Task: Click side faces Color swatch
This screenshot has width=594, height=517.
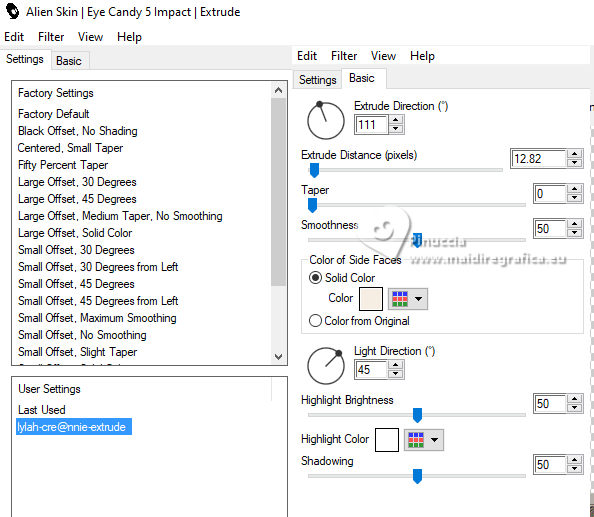Action: (371, 298)
